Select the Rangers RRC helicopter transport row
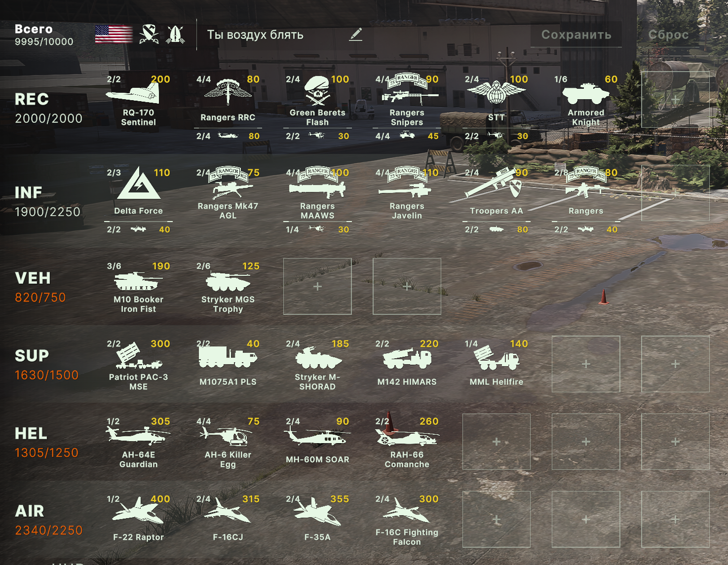 [228, 136]
